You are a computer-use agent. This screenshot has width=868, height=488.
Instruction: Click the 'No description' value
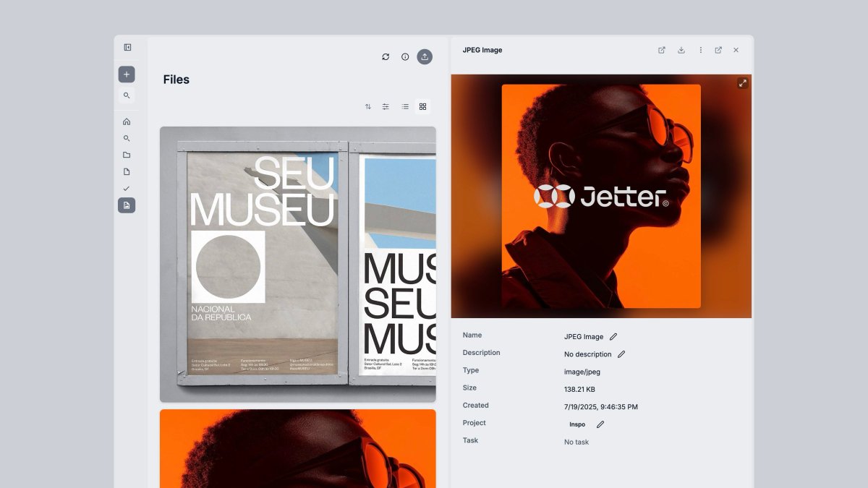pyautogui.click(x=588, y=354)
